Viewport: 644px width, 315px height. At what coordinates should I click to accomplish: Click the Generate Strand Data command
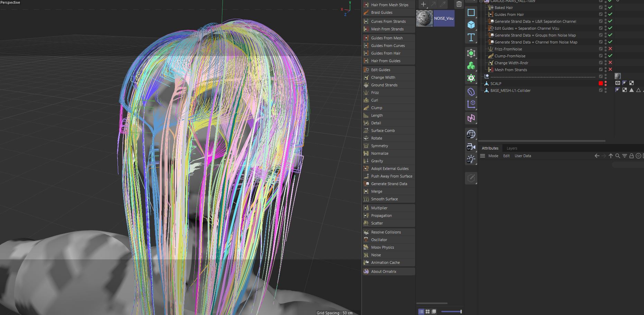[389, 184]
